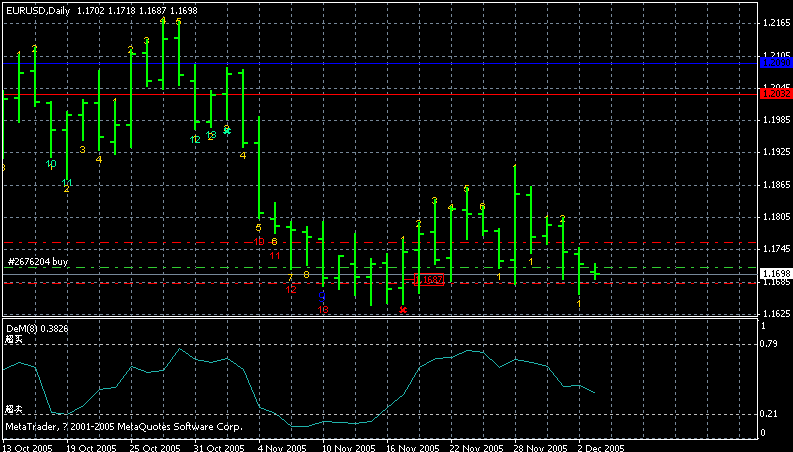Image resolution: width=793 pixels, height=452 pixels.
Task: Select the red 11 countdown marker
Action: (x=275, y=255)
